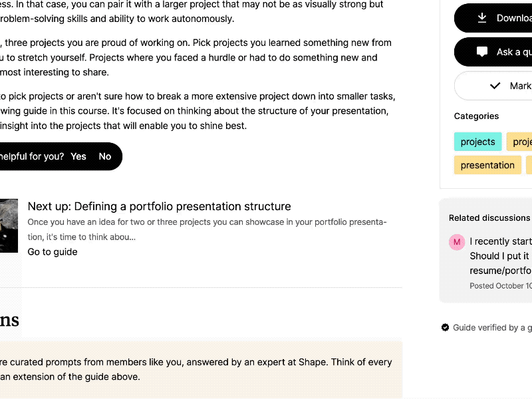Click the verified badge icon
532x399 pixels.
pyautogui.click(x=445, y=327)
